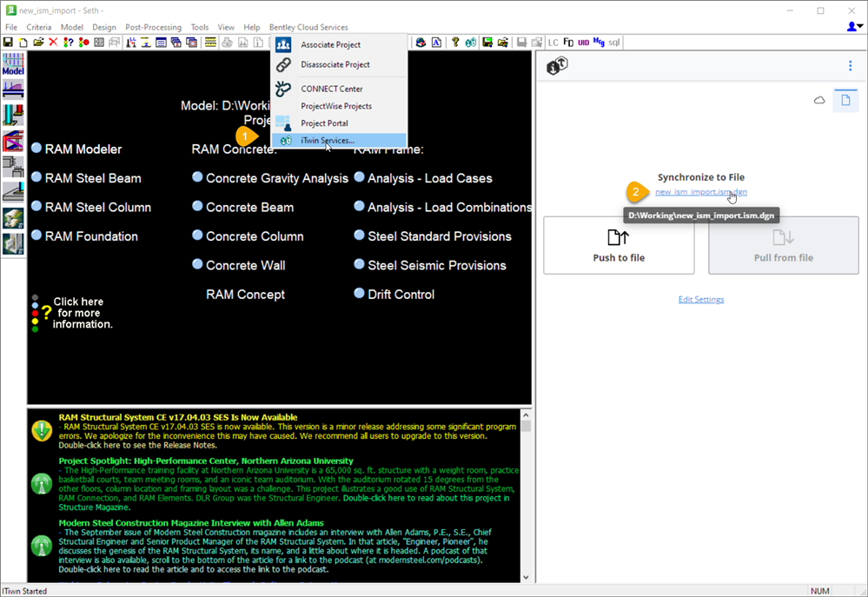The image size is (868, 597).
Task: Click the traffic light question mark icon
Action: point(68,42)
